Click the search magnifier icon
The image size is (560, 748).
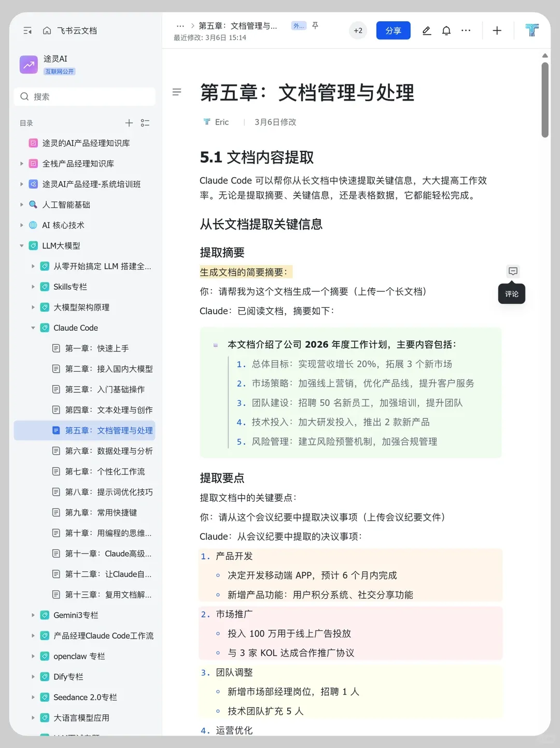(x=24, y=96)
